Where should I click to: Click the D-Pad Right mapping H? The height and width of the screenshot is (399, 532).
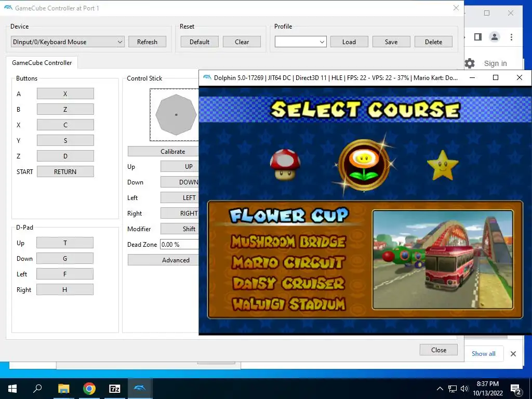pyautogui.click(x=65, y=290)
